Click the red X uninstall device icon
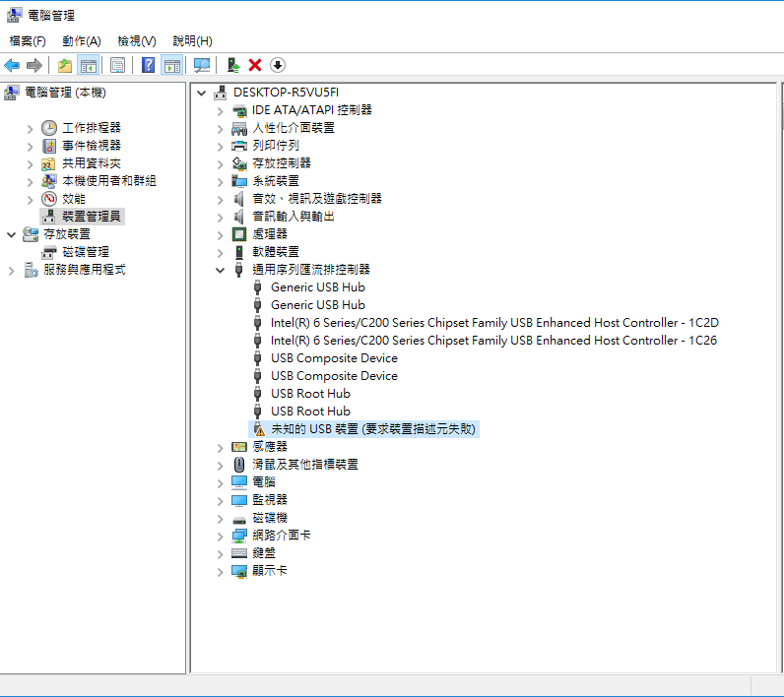The width and height of the screenshot is (784, 697). pos(255,65)
